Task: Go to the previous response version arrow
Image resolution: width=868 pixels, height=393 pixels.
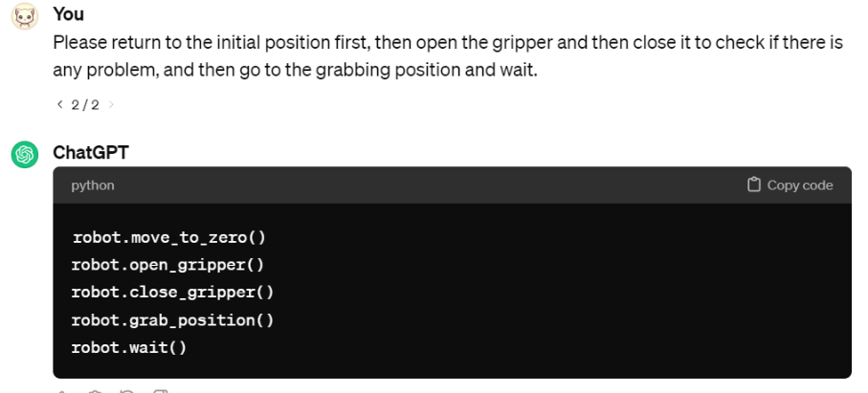Action: tap(59, 104)
